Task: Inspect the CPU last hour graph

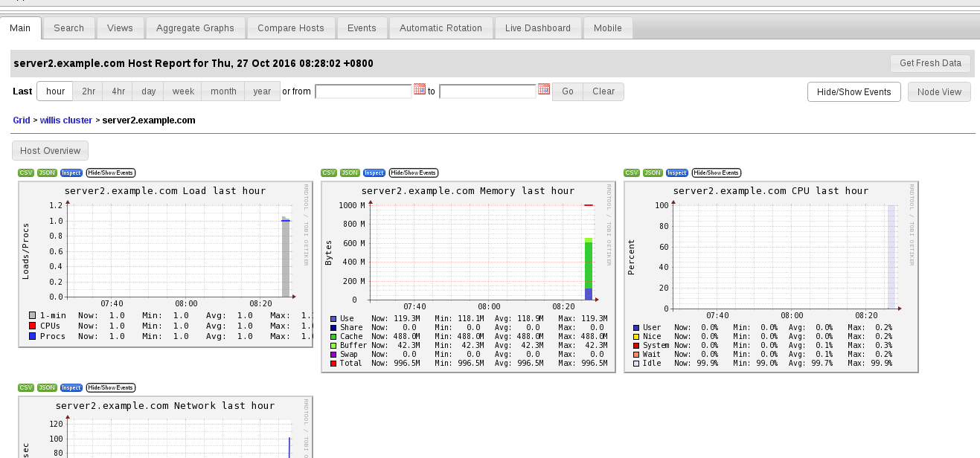Action: [x=677, y=172]
